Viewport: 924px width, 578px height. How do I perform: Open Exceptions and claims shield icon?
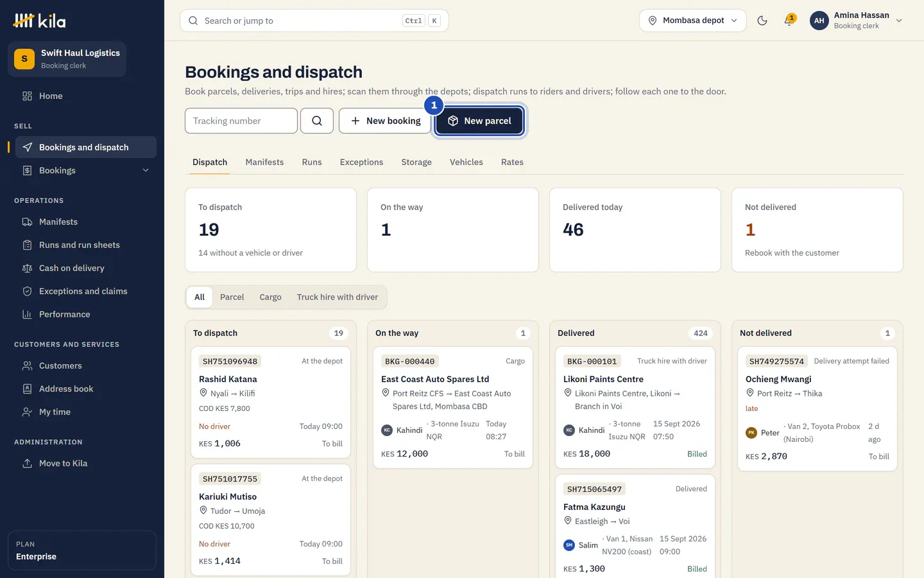(x=27, y=292)
